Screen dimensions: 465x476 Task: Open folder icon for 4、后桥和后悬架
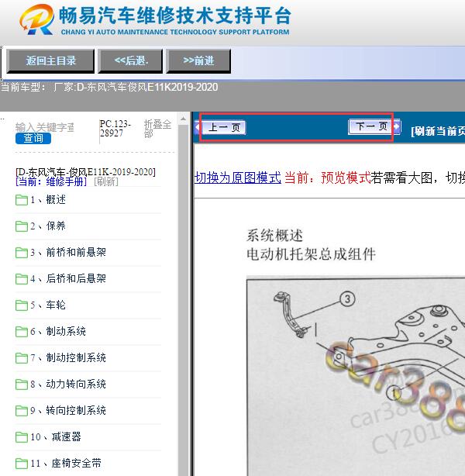coord(22,279)
